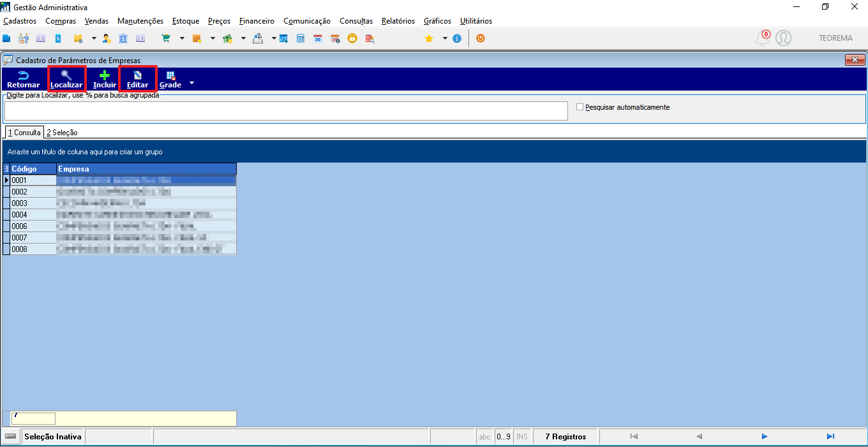Viewport: 868px width, 447px height.
Task: Open the Financeiro menu
Action: [x=257, y=21]
